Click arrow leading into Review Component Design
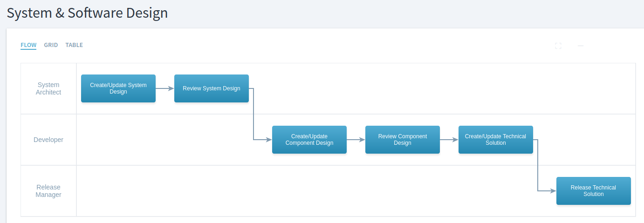Image resolution: width=644 pixels, height=223 pixels. [x=356, y=139]
